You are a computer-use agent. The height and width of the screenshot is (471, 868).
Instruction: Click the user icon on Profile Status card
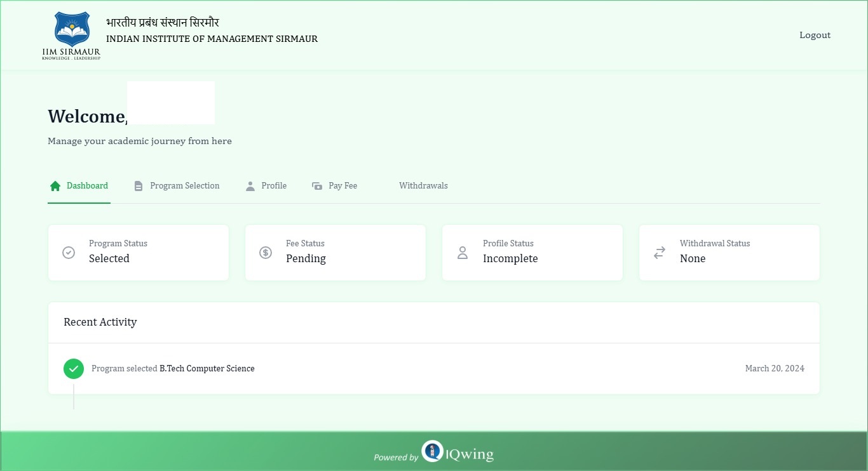pyautogui.click(x=463, y=252)
